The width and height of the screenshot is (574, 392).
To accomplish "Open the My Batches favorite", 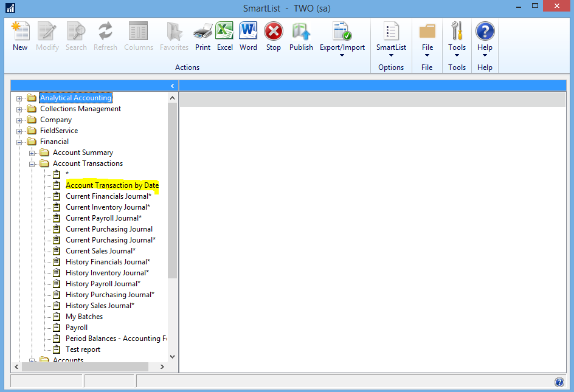I will [x=84, y=317].
